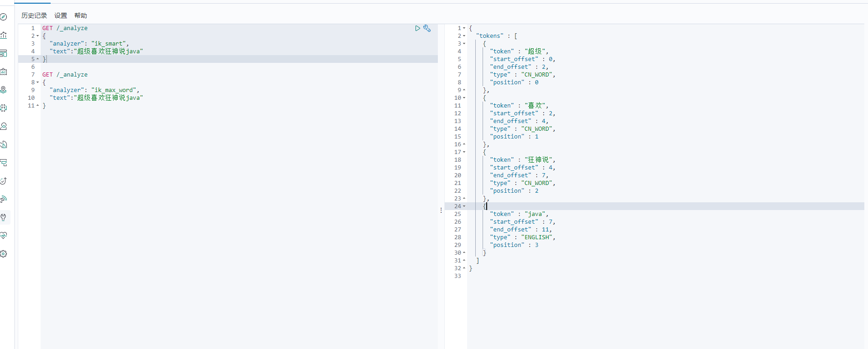This screenshot has height=349, width=868.
Task: Click the "tokens" key in output
Action: click(x=489, y=36)
